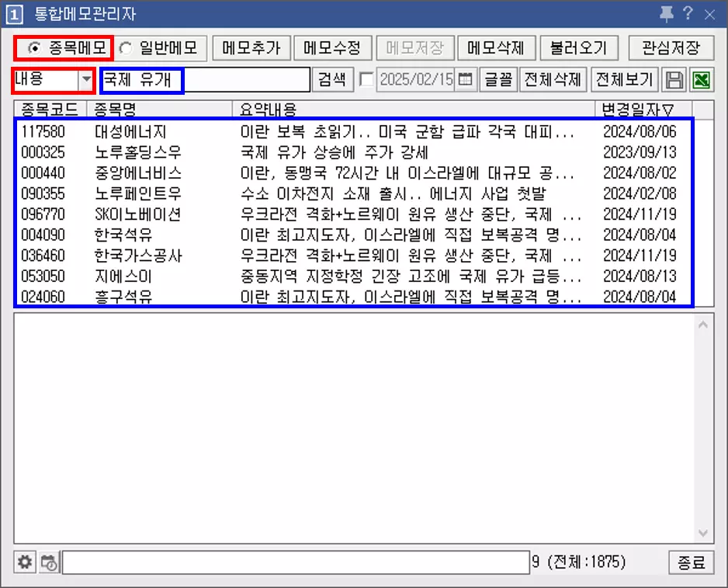Select the 노루페인트우 row

[x=354, y=193]
